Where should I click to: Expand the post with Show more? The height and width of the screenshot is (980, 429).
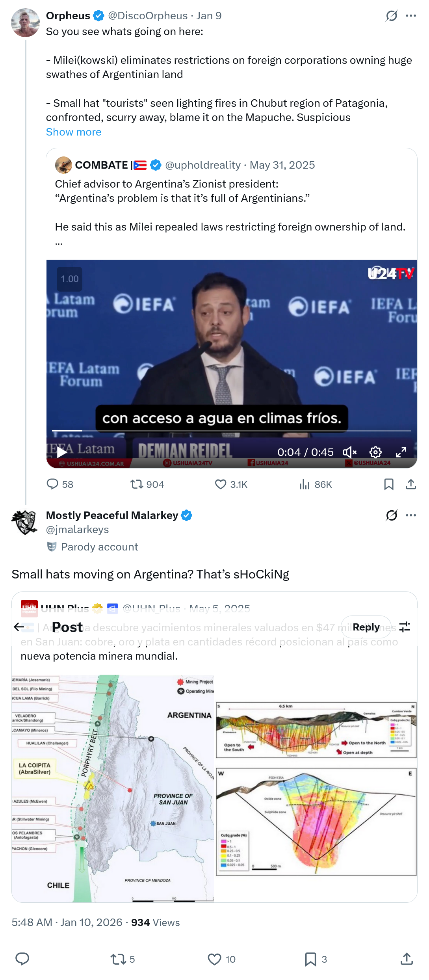(74, 132)
